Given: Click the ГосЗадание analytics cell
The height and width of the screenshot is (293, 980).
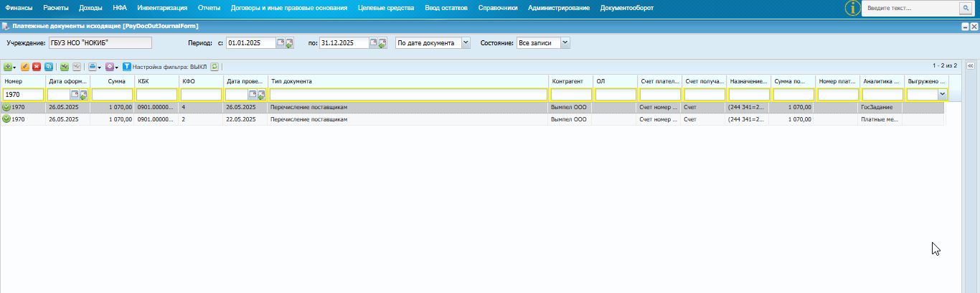Looking at the screenshot, I should tap(882, 107).
